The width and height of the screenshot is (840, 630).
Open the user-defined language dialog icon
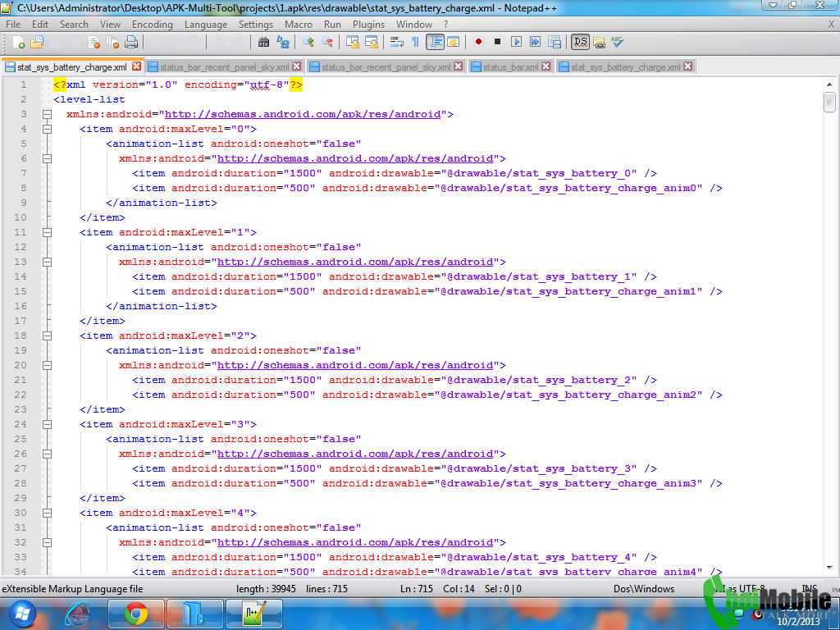pos(453,42)
